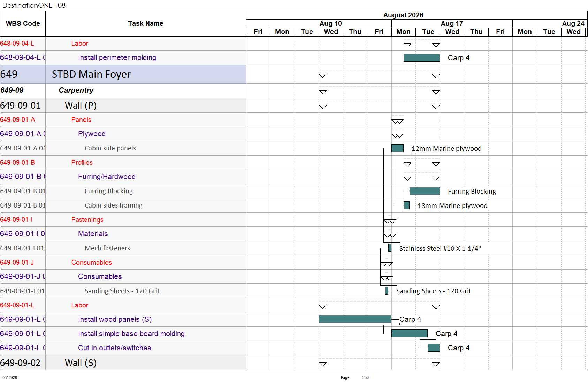The image size is (588, 382).
Task: Click Carp 4 label beside Cut in outlets/switches bar
Action: (x=459, y=348)
